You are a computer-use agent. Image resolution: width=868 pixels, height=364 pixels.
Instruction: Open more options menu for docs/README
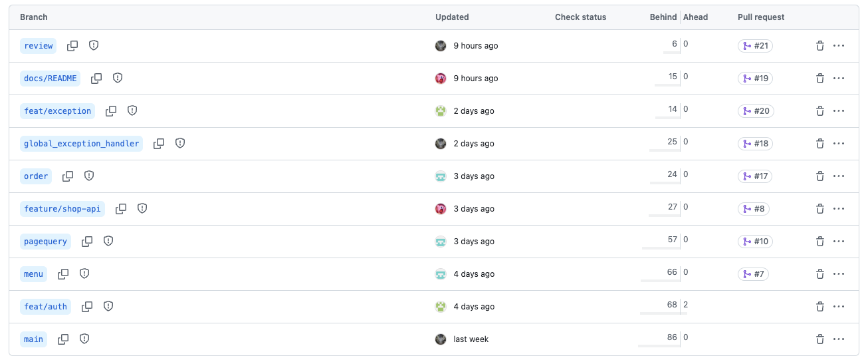click(x=839, y=79)
